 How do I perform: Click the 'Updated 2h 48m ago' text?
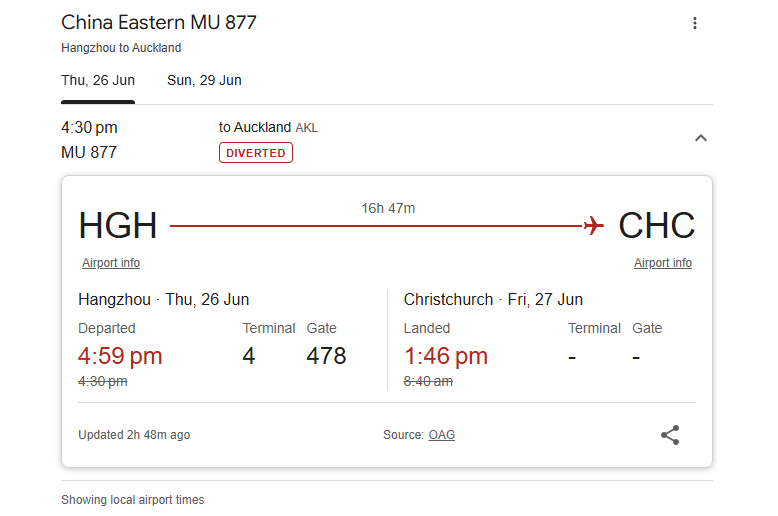click(x=134, y=435)
